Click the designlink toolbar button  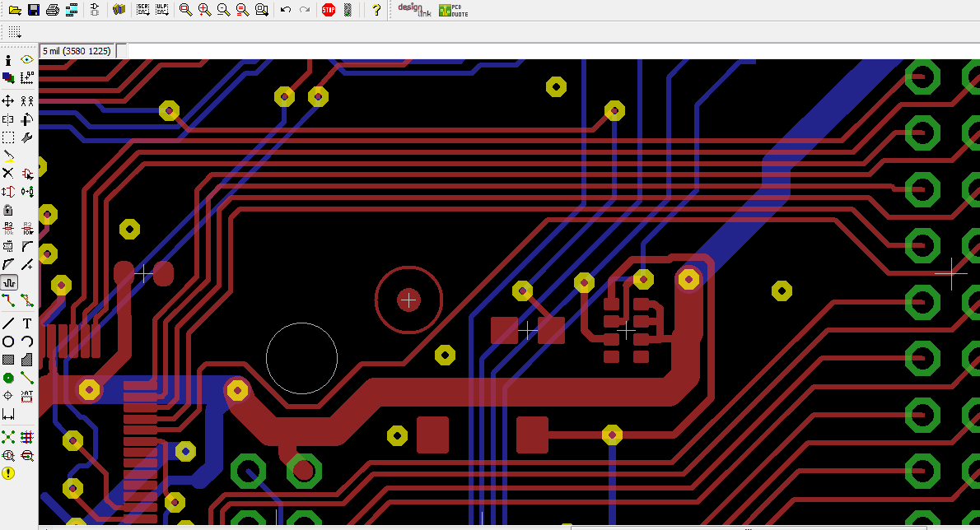[x=414, y=9]
